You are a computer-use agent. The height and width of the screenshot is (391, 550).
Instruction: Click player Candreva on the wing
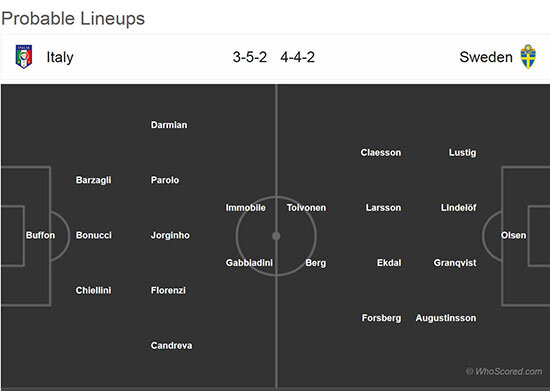point(171,345)
